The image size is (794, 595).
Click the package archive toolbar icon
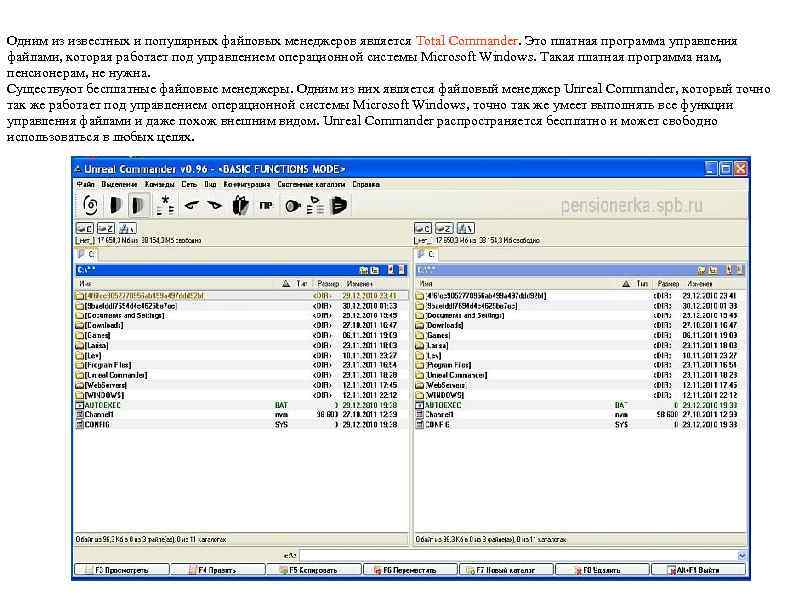[x=241, y=205]
